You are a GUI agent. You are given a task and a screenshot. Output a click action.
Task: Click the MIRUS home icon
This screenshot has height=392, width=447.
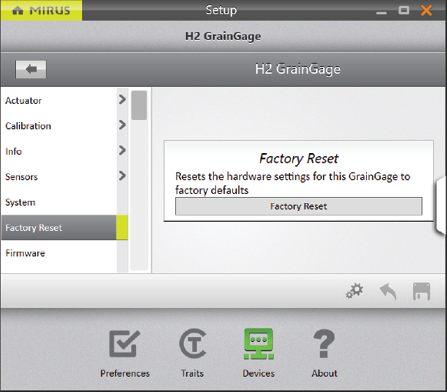(x=18, y=10)
